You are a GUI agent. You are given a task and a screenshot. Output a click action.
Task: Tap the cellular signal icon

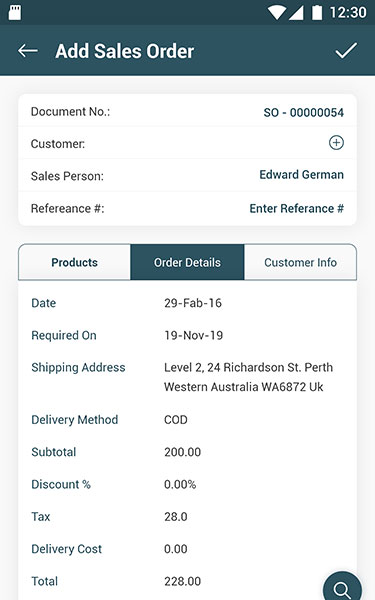coord(296,13)
